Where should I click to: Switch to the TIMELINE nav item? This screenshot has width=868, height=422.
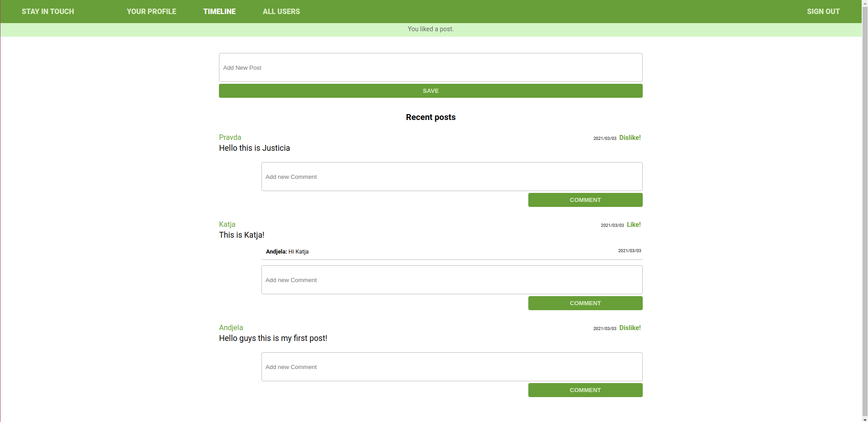pyautogui.click(x=219, y=11)
